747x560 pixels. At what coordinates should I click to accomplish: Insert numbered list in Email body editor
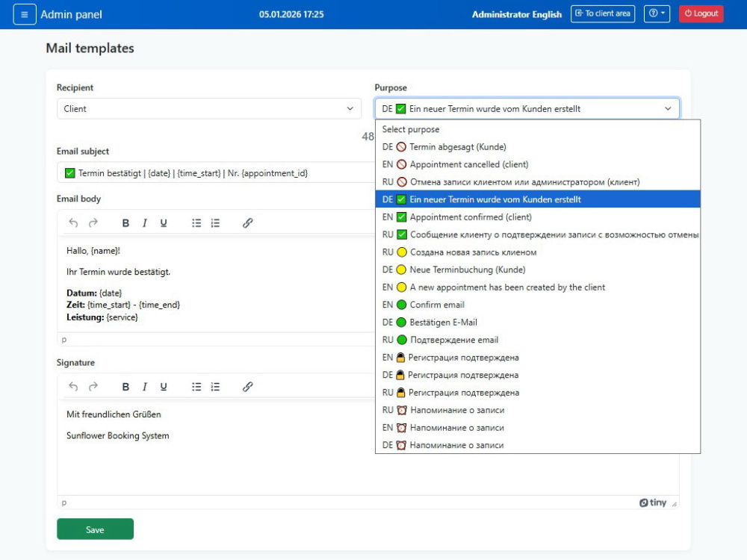click(215, 223)
